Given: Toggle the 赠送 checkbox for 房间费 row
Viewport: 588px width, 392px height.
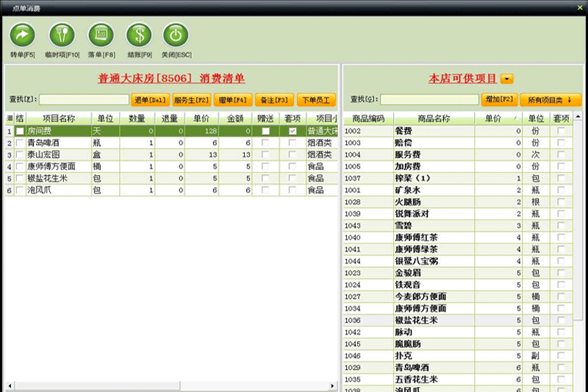Looking at the screenshot, I should pyautogui.click(x=265, y=131).
